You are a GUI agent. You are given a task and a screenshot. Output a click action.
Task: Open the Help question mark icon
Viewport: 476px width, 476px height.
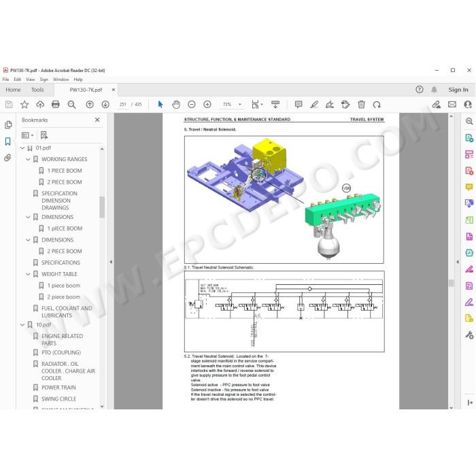pyautogui.click(x=420, y=90)
